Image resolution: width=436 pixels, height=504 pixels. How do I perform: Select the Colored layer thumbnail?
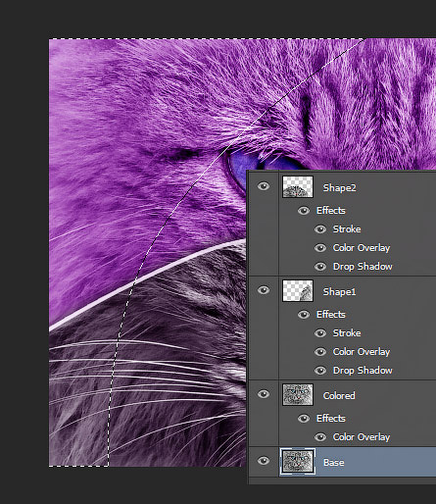298,394
